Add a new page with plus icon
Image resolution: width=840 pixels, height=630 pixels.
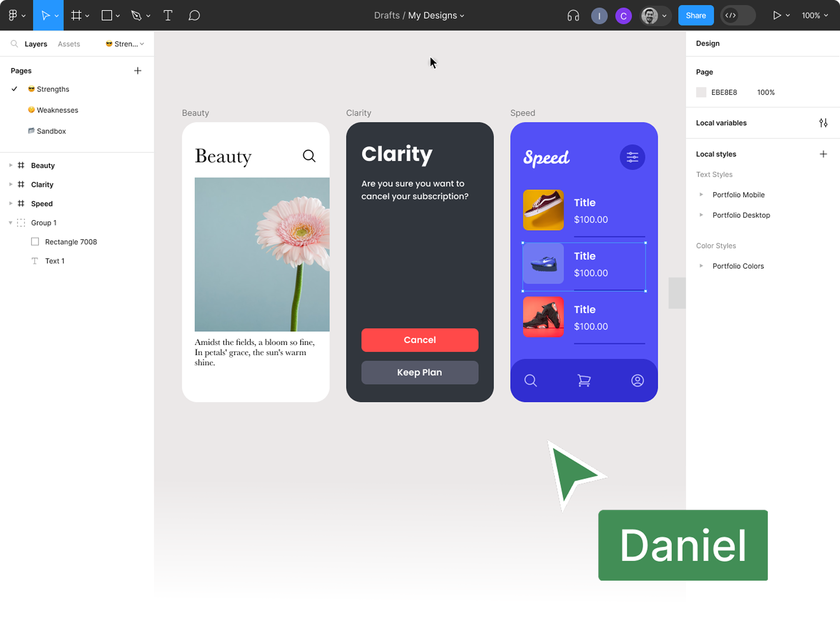(138, 71)
